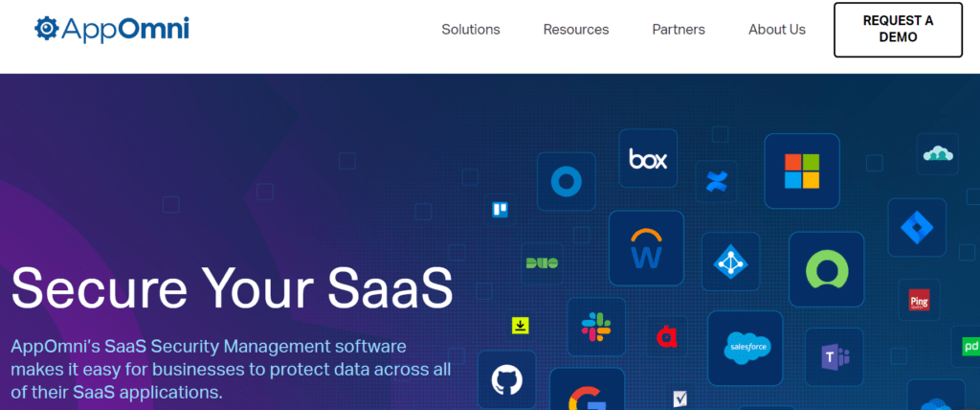Open the About Us menu
The width and height of the screenshot is (980, 410).
pyautogui.click(x=777, y=30)
